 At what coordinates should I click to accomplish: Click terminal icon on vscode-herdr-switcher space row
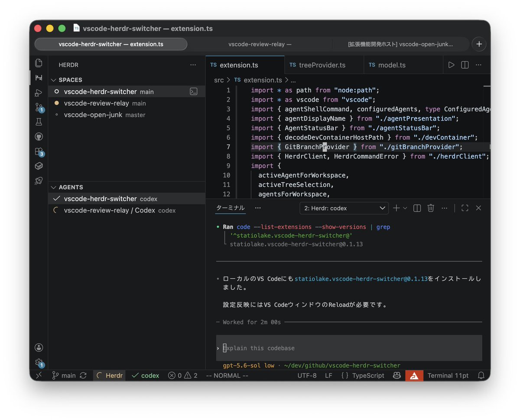coord(194,91)
